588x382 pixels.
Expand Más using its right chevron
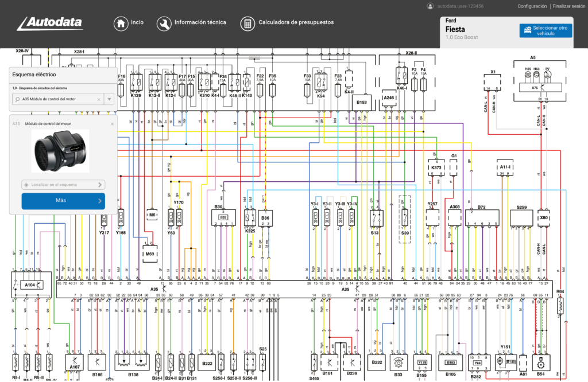click(x=99, y=201)
